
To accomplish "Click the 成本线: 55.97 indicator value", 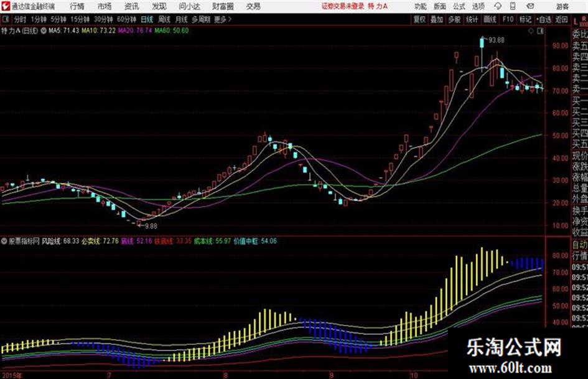I will (x=212, y=241).
